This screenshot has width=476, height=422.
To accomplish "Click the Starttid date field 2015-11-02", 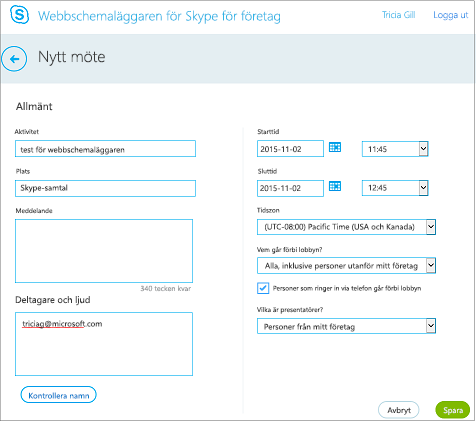I will [x=290, y=149].
